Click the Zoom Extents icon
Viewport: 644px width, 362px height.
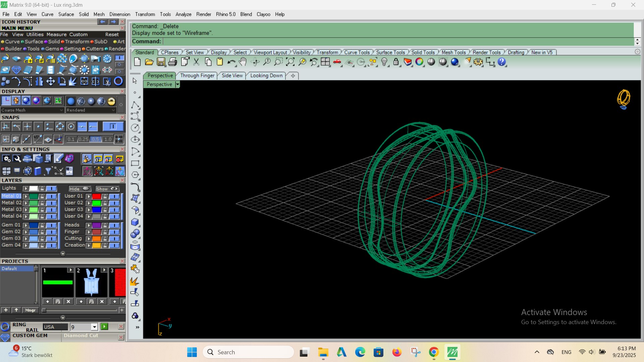pos(290,62)
